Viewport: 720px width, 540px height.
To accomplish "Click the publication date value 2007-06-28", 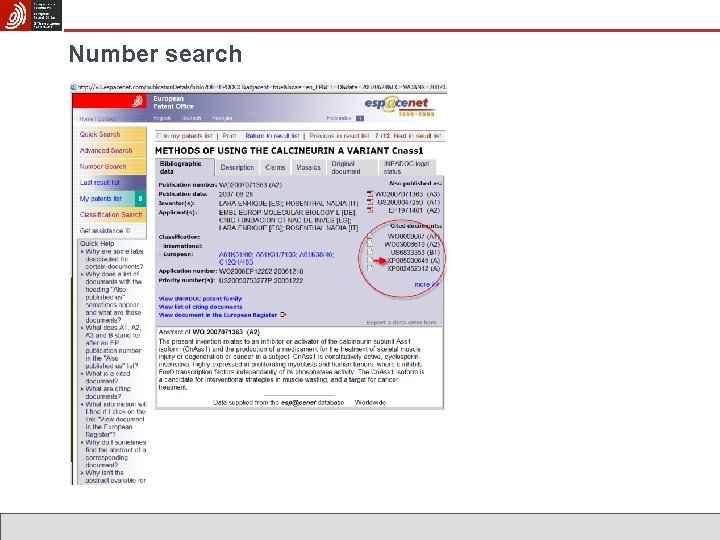I will coord(236,194).
